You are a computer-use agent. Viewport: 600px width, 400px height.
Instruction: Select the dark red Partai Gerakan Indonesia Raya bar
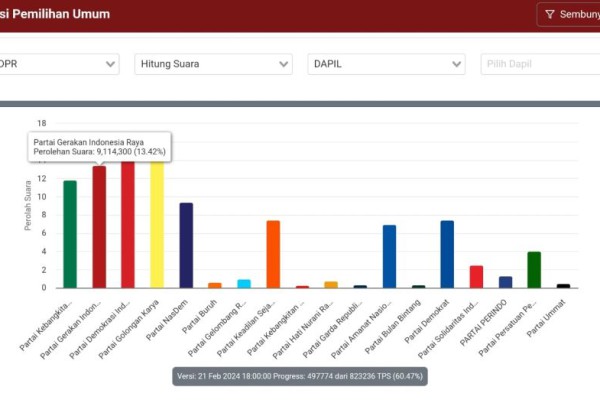tap(99, 227)
